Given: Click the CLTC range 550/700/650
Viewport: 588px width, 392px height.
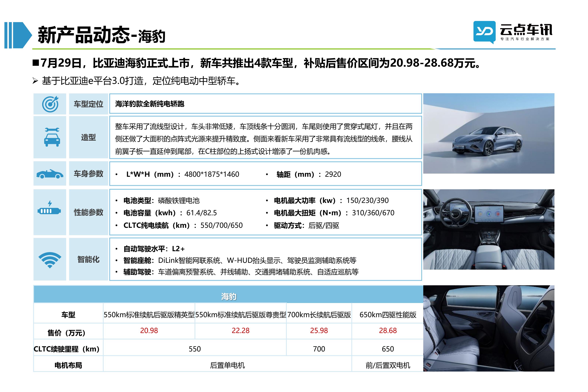Looking at the screenshot, I should pyautogui.click(x=221, y=225).
